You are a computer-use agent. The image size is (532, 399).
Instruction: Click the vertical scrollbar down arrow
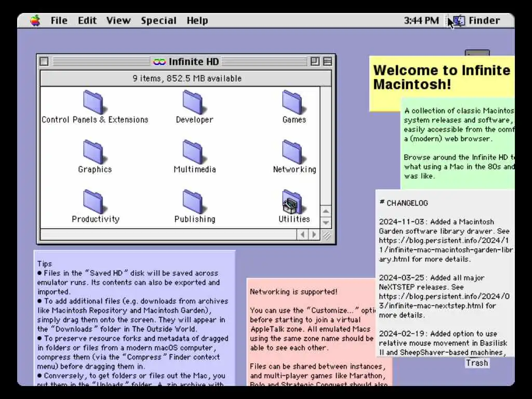pos(326,222)
